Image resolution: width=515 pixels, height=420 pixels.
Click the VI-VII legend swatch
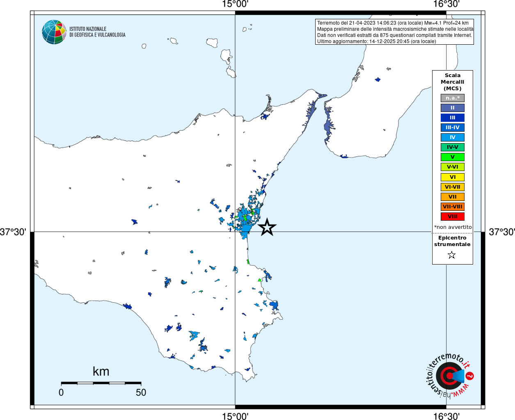tap(452, 187)
